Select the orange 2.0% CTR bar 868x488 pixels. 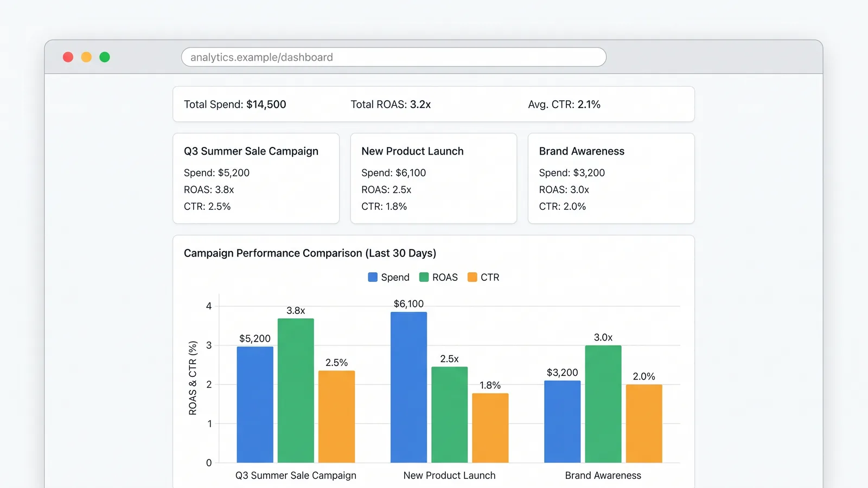[644, 423]
